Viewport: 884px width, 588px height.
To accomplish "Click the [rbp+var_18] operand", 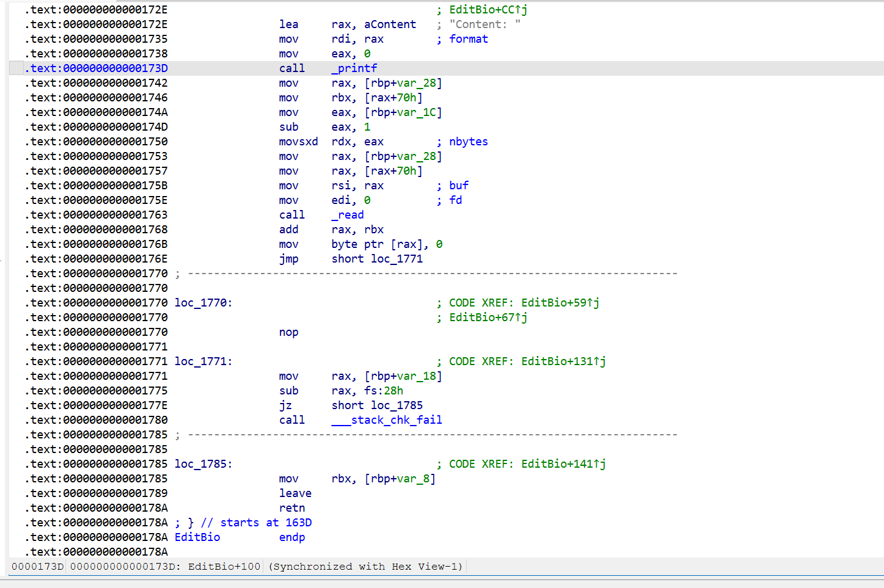I will pyautogui.click(x=403, y=376).
